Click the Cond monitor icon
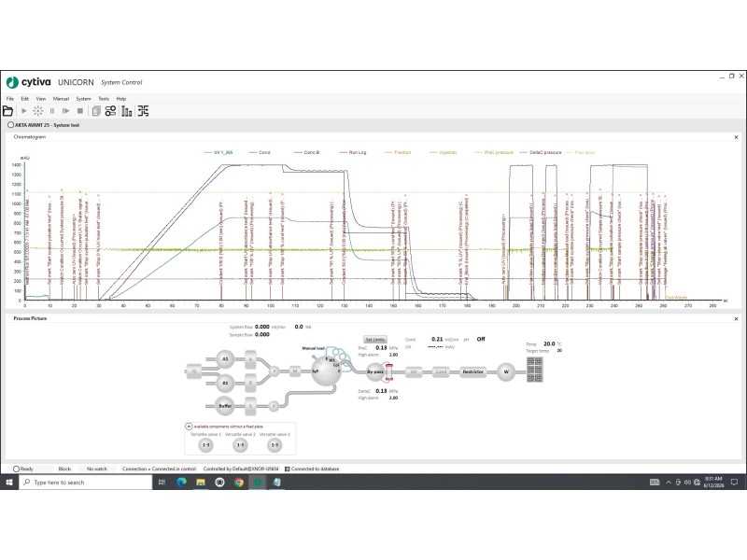Viewport: 747px width, 560px height. point(441,371)
